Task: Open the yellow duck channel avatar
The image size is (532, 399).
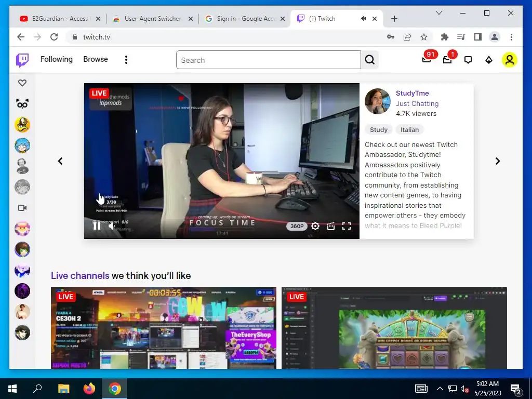Action: [22, 125]
